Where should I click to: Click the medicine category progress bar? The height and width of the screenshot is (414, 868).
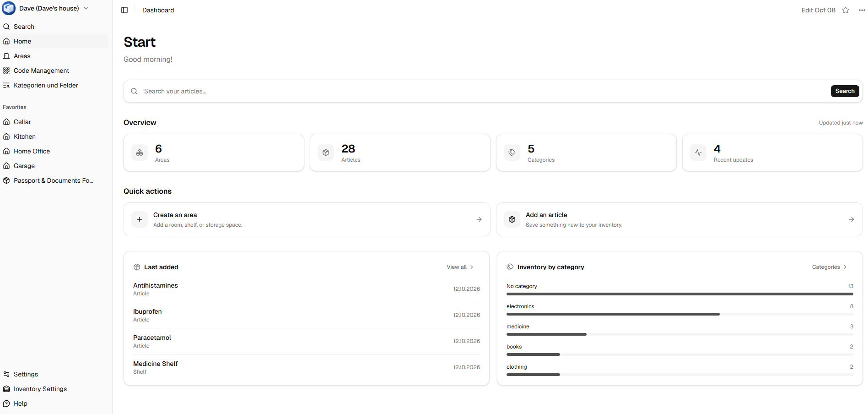[680, 334]
